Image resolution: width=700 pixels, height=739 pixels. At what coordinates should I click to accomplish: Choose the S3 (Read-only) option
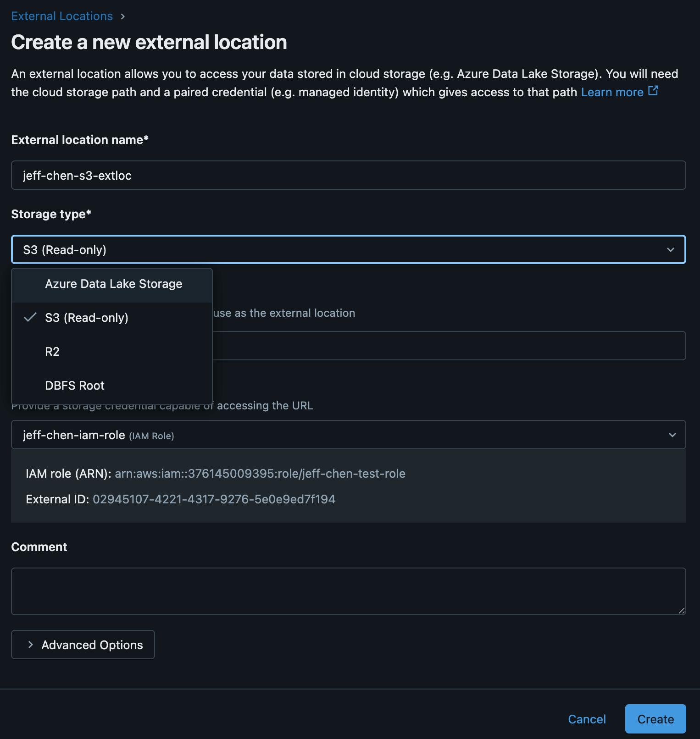tap(87, 318)
